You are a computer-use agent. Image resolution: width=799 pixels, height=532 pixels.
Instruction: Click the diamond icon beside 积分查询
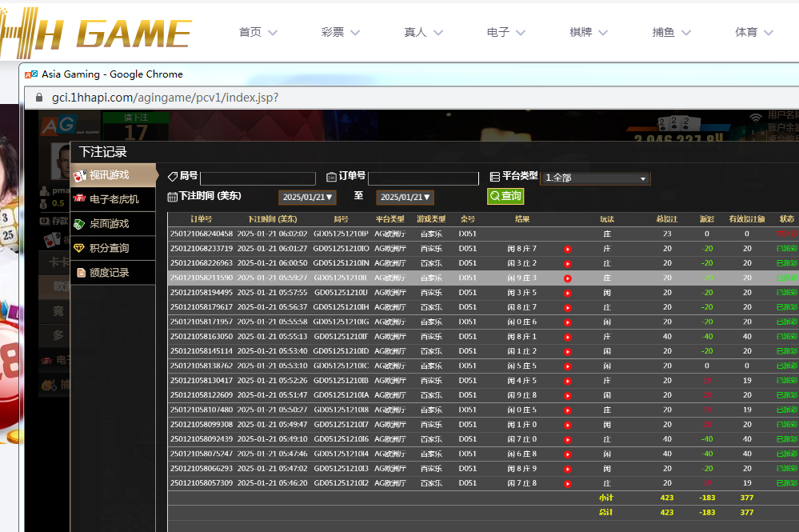(x=80, y=248)
